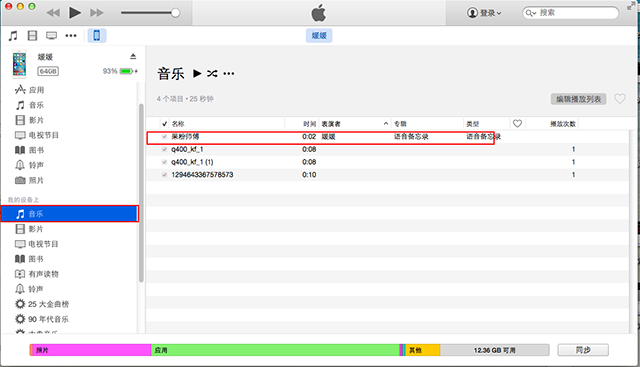Click the 应用 segment in storage bar

point(275,350)
